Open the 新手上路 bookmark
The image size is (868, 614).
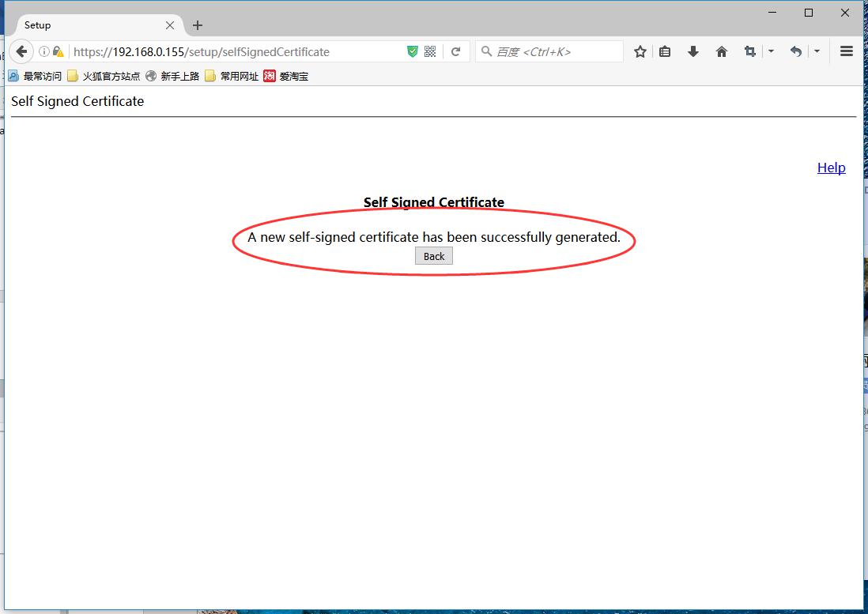[x=172, y=76]
